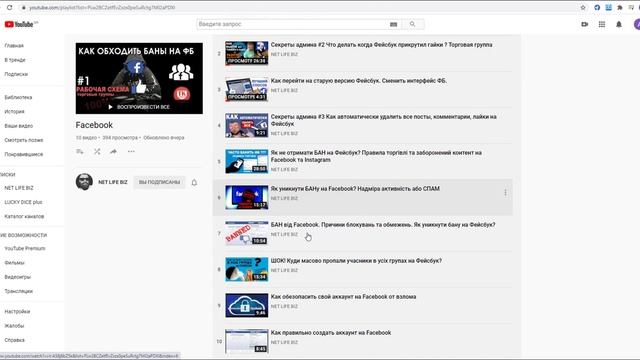Image resolution: width=640 pixels, height=360 pixels.
Task: Open В тренде in the sidebar
Action: pos(15,60)
